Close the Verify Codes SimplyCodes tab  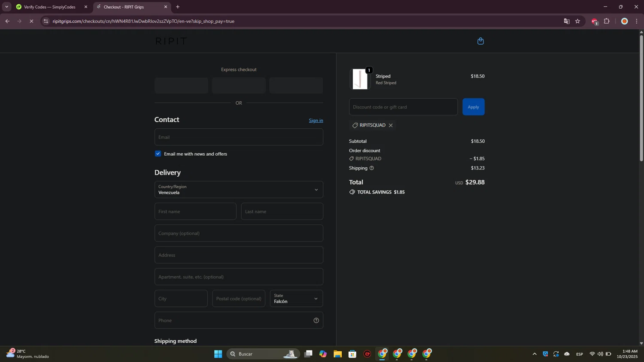point(85,7)
